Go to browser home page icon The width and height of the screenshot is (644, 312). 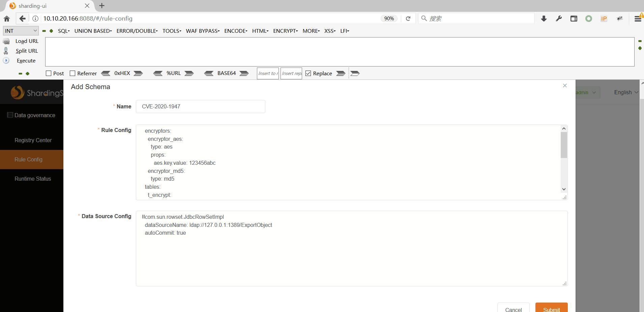(7, 19)
